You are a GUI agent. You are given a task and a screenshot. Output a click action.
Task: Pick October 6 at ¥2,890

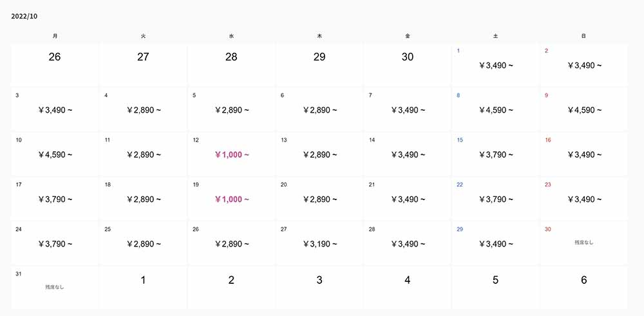319,110
